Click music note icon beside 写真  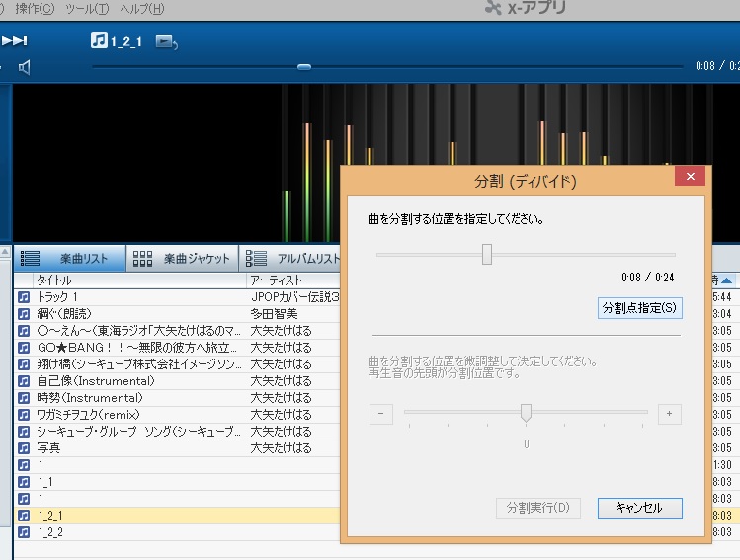click(24, 448)
